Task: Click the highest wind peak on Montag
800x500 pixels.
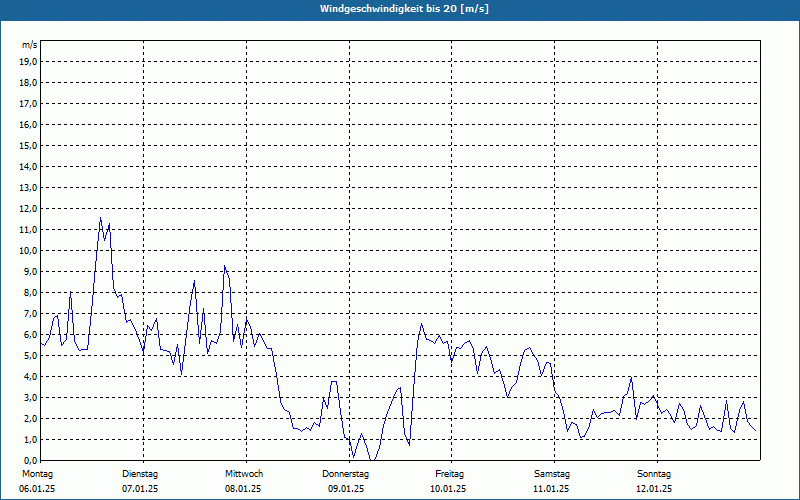Action: pos(101,218)
